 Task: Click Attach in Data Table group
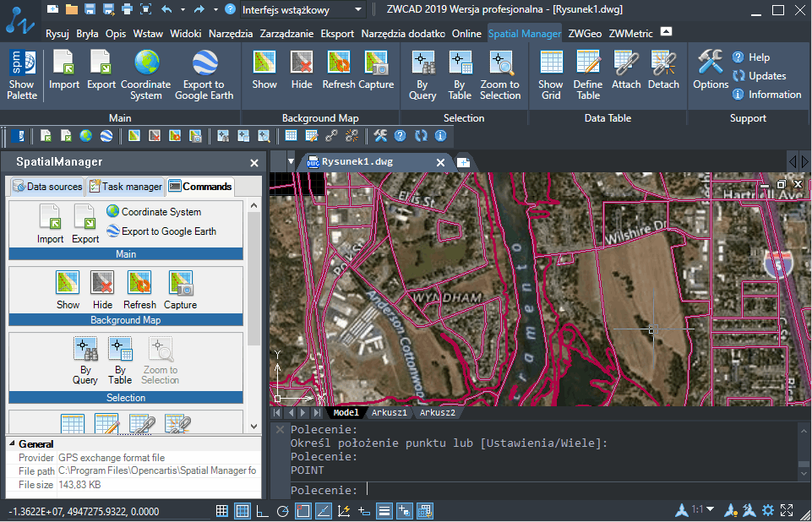coord(626,70)
